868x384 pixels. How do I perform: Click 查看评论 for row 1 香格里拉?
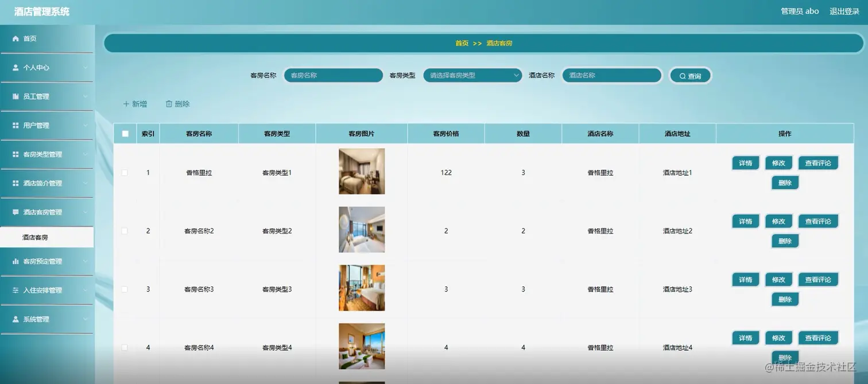(818, 163)
